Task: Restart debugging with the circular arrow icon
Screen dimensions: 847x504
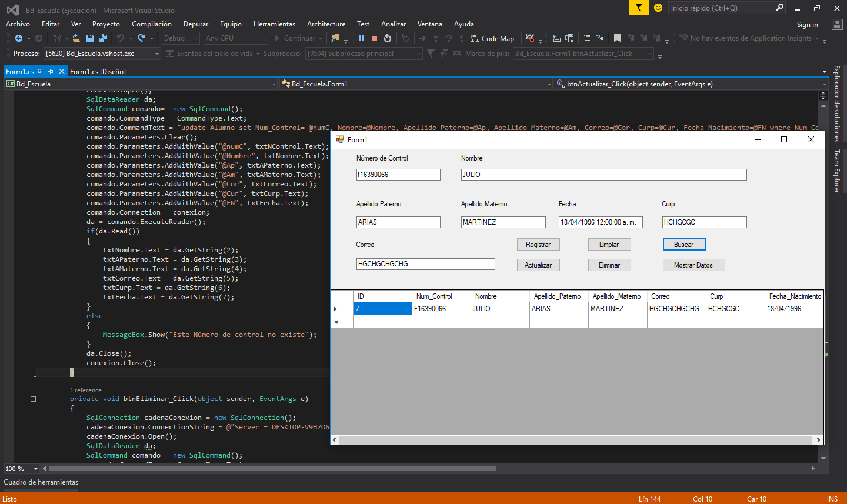Action: click(388, 38)
